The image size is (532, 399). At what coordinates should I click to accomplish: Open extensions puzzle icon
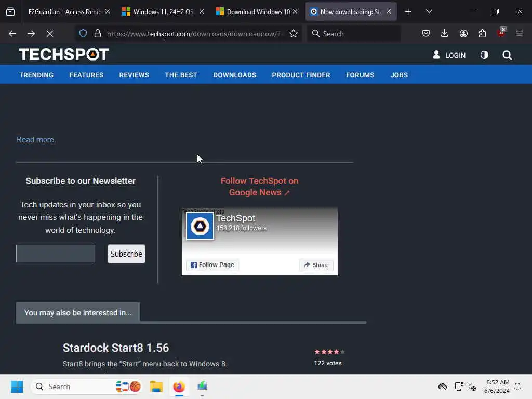click(x=482, y=33)
